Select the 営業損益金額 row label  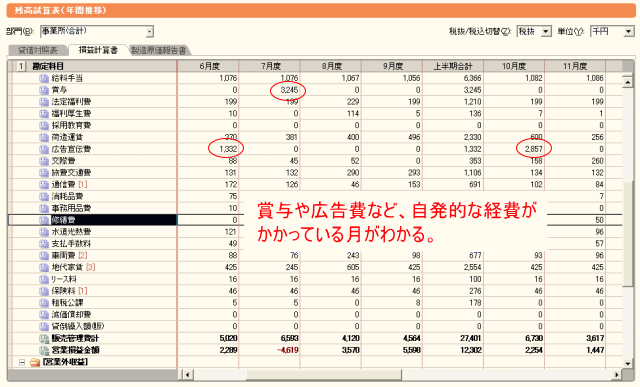[x=75, y=350]
